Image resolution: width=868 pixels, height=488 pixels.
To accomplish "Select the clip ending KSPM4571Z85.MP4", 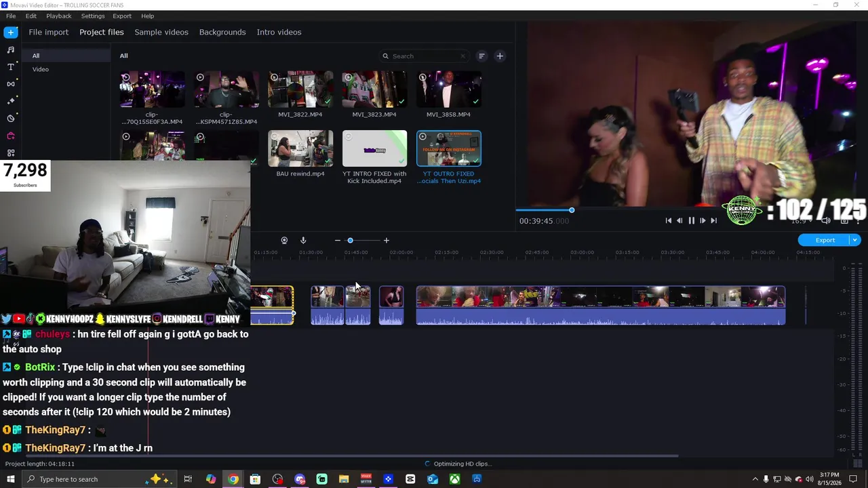I will point(226,89).
